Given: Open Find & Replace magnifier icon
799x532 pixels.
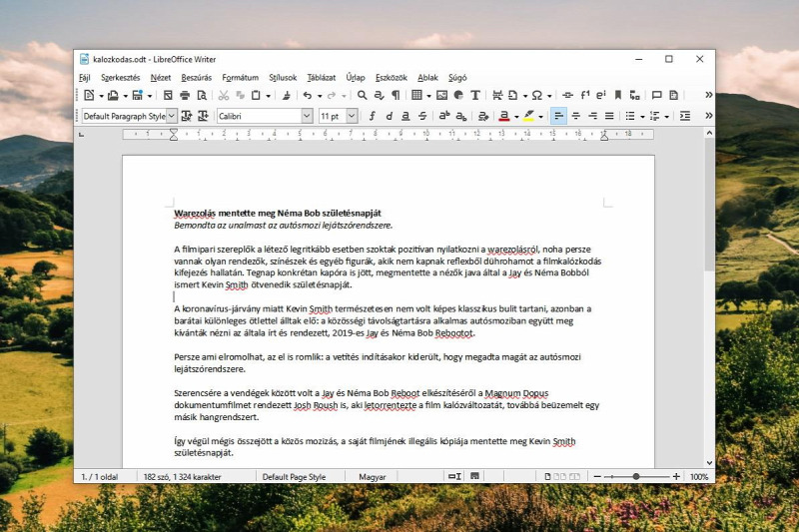Looking at the screenshot, I should tap(362, 95).
